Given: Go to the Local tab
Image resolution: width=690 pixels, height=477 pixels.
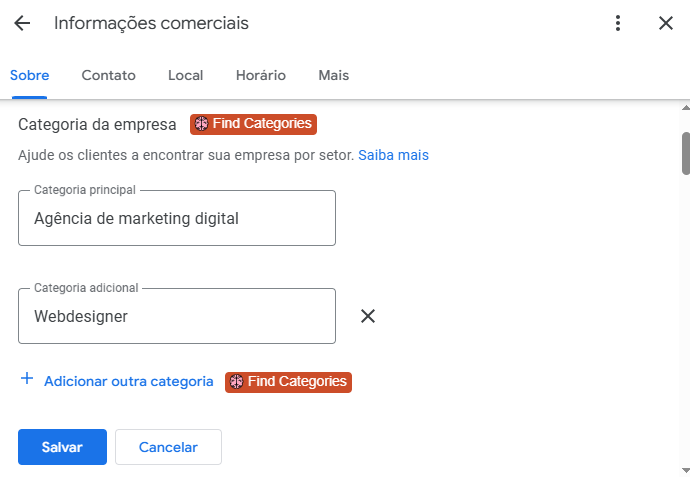Looking at the screenshot, I should click(x=186, y=75).
